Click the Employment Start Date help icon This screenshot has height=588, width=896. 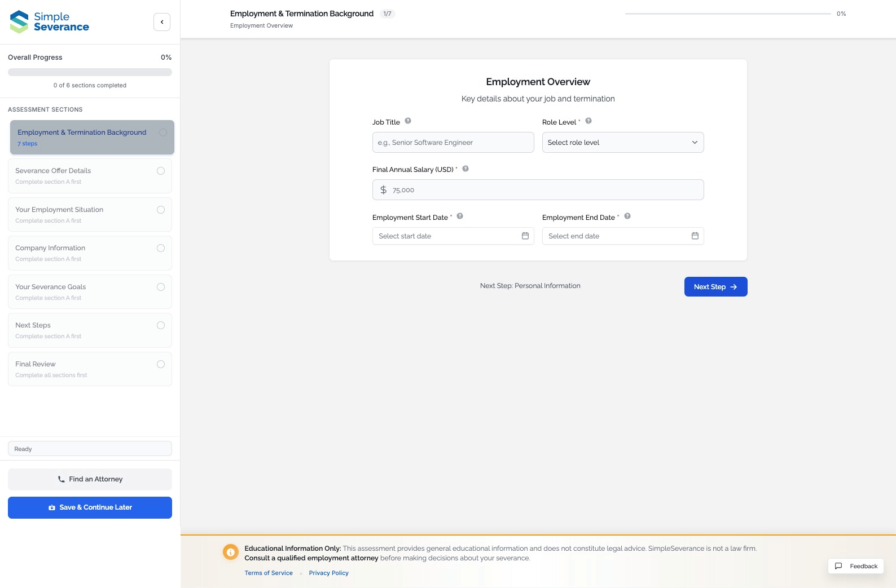point(460,216)
